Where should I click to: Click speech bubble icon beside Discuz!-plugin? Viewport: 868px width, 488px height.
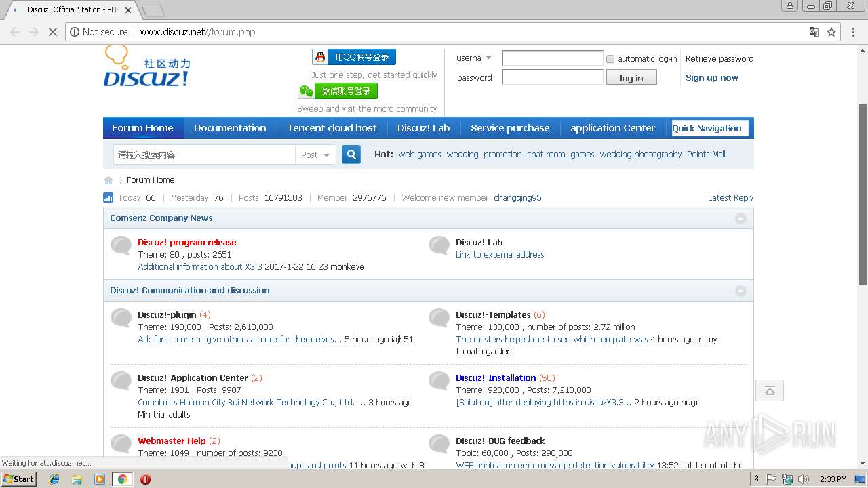(x=121, y=317)
